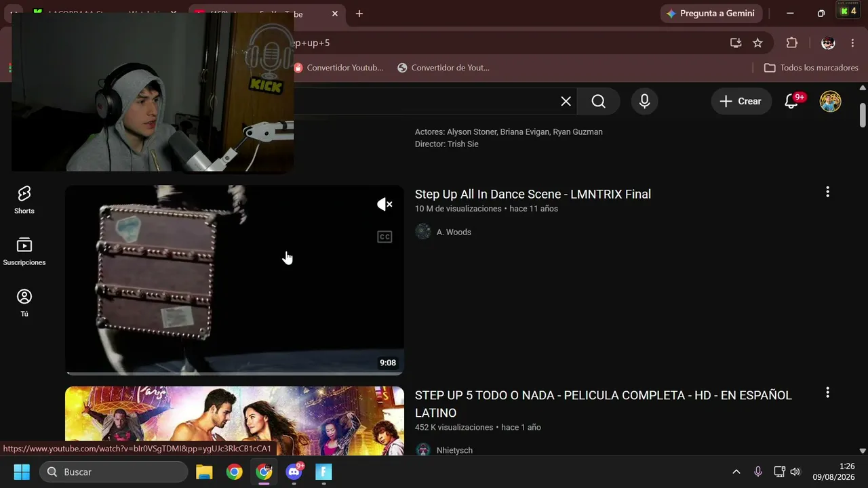Open the STEP UP 5 TODO O NADA title
Screen dimensions: 868x488
[604, 404]
